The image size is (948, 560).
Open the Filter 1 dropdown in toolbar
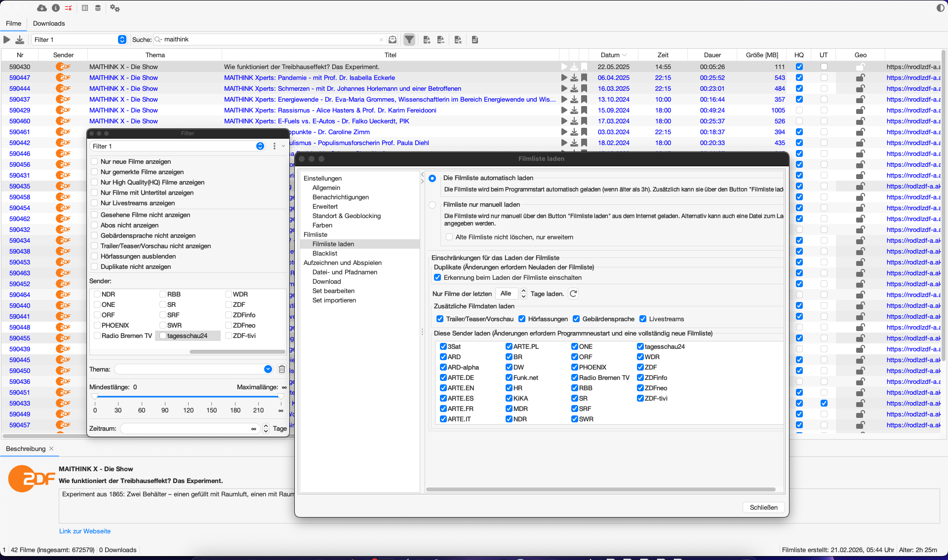point(122,39)
